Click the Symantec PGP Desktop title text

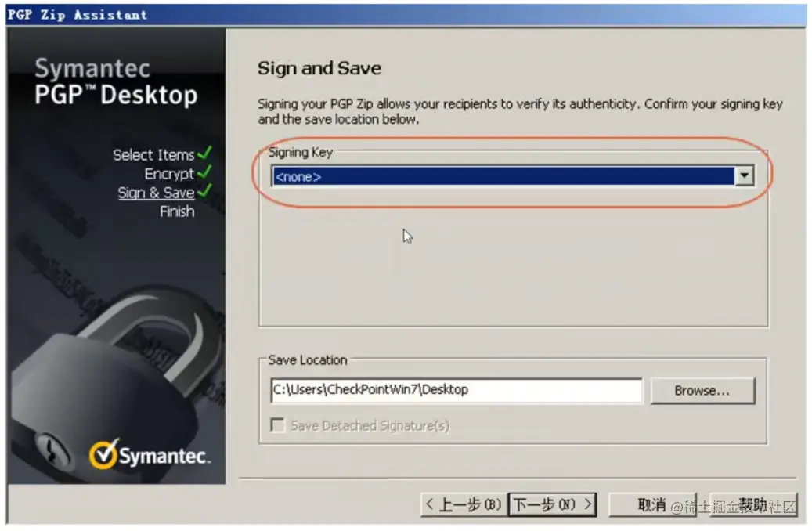116,82
